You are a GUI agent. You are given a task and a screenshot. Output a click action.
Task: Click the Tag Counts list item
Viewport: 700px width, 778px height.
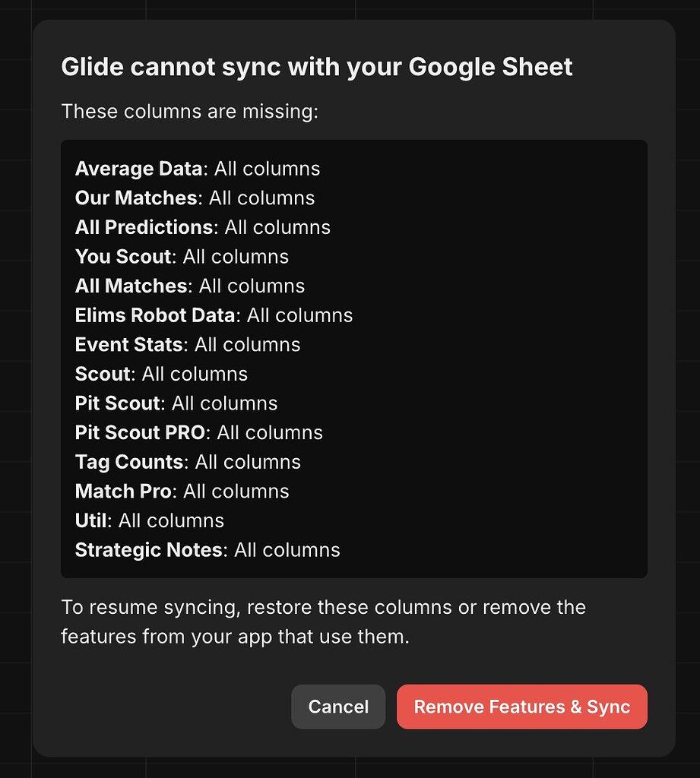(x=188, y=462)
